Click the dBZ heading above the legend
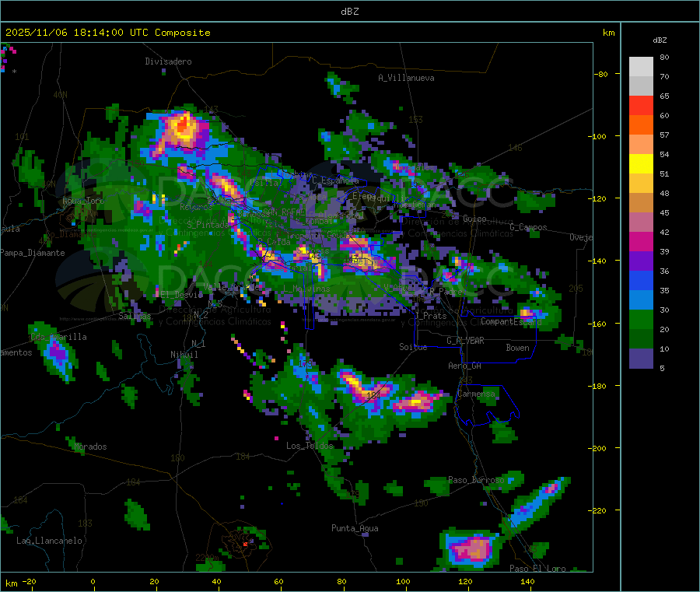The width and height of the screenshot is (700, 592). [x=660, y=40]
